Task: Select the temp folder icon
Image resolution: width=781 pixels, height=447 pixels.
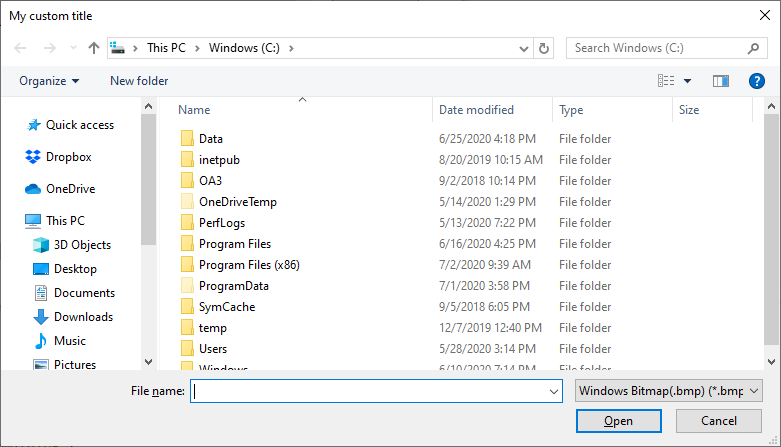Action: 187,327
